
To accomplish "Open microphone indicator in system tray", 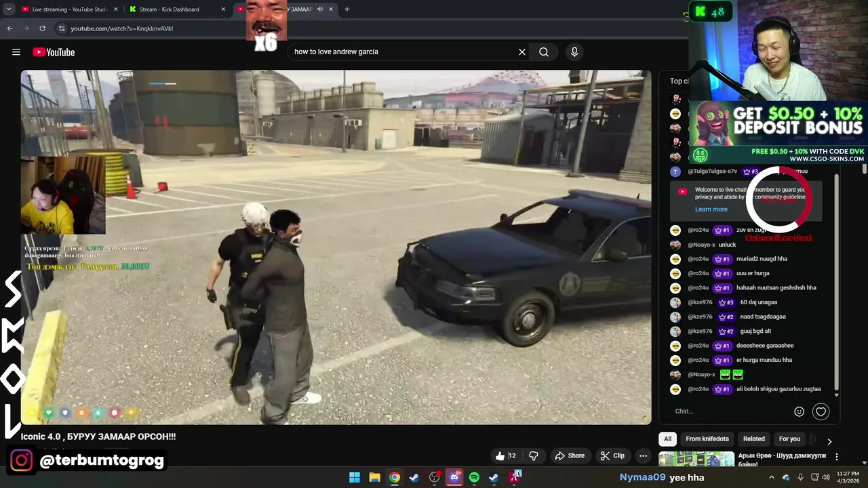I will [x=800, y=477].
